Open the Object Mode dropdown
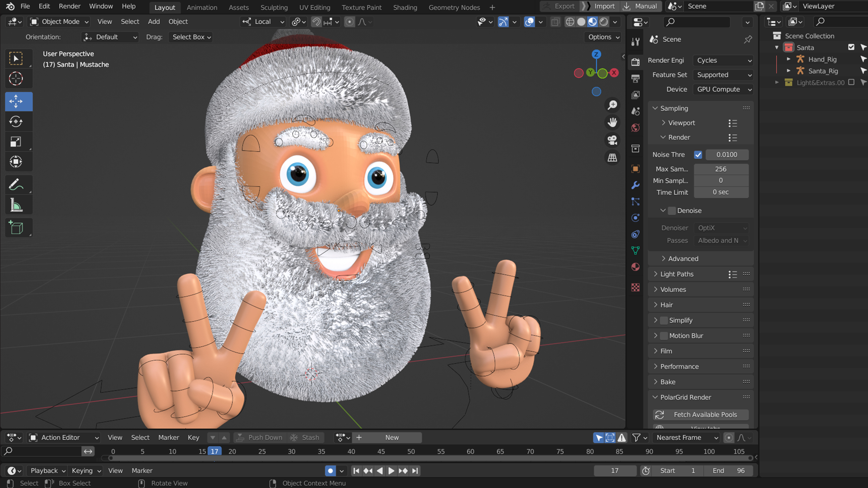868x488 pixels. tap(59, 22)
